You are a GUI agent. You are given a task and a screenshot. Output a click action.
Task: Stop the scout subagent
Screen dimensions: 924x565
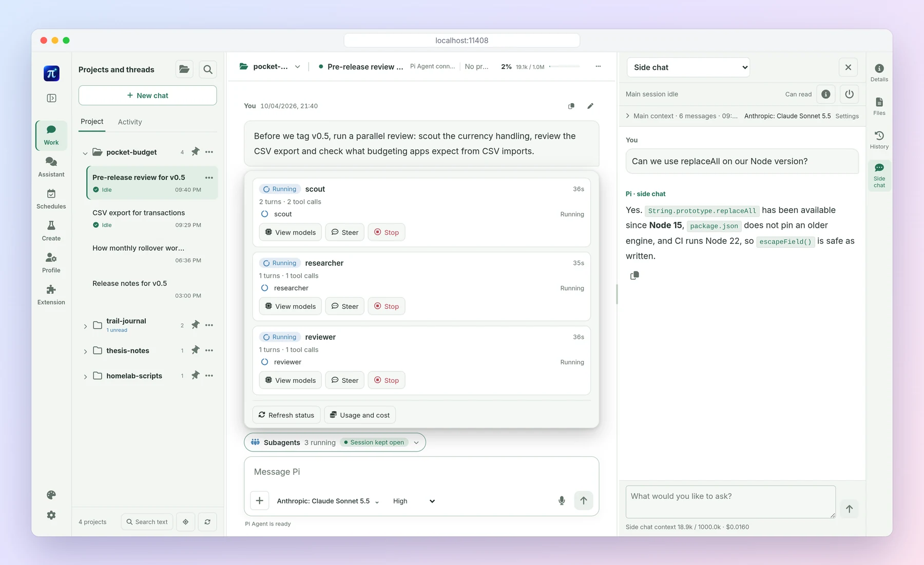387,232
